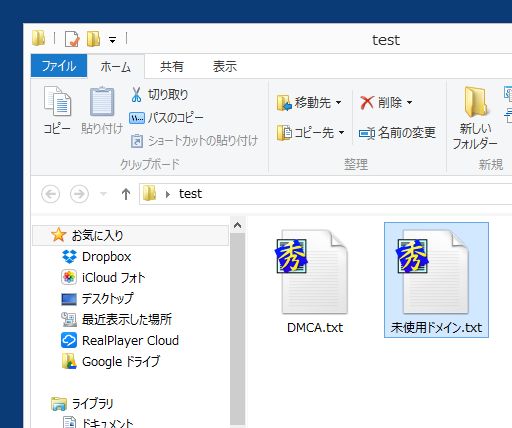This screenshot has width=512, height=428.
Task: Switch to the 表示 (View) tab
Action: coord(225,66)
